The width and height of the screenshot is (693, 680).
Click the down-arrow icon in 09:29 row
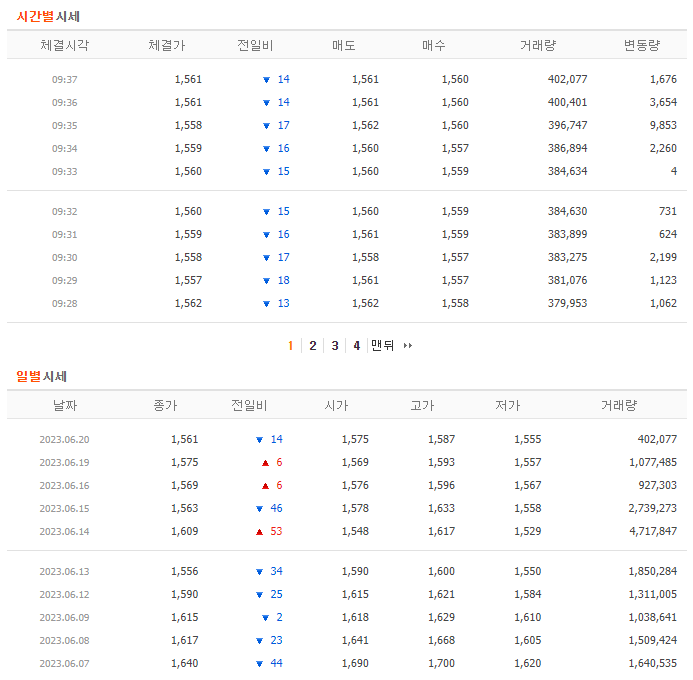click(266, 281)
